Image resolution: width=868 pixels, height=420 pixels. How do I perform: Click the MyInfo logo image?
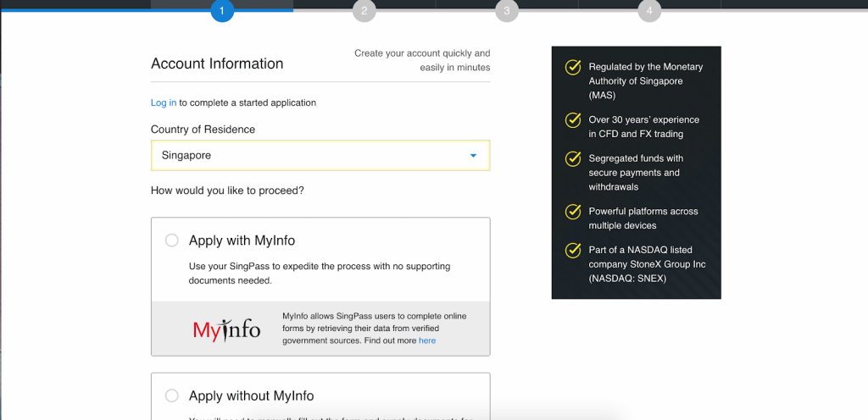[x=227, y=330]
